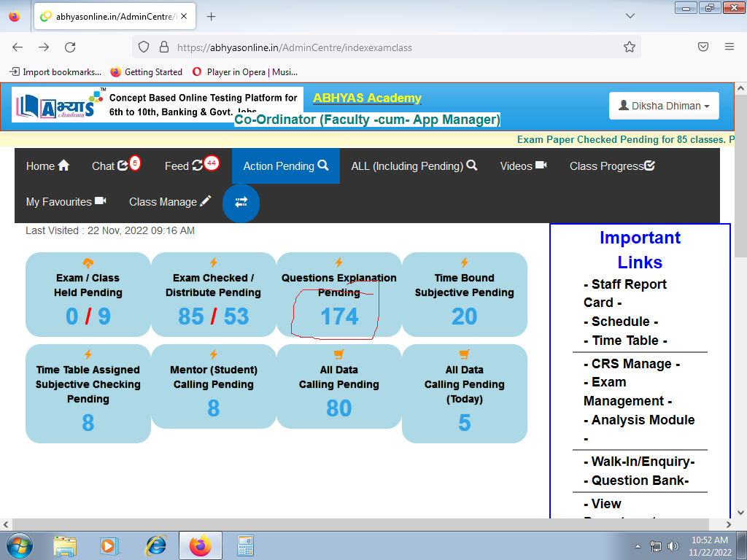This screenshot has width=747, height=560.
Task: Expand the Diksha Dhiman user dropdown
Action: click(664, 106)
